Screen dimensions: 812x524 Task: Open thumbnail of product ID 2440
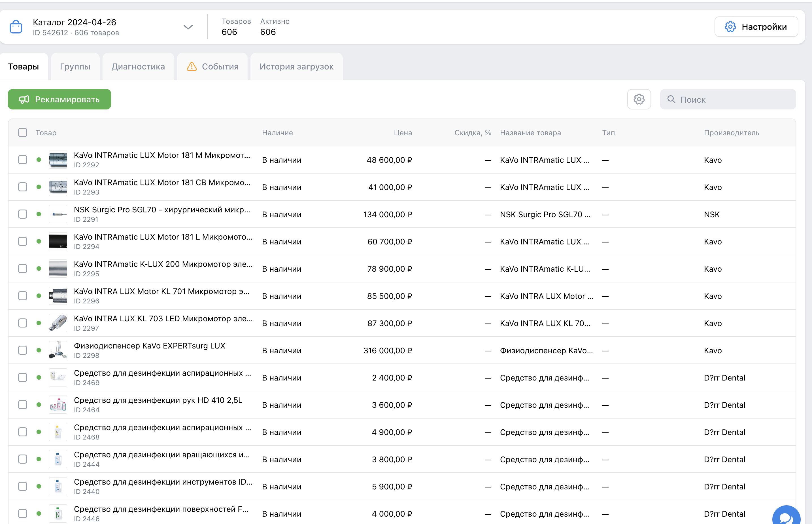[58, 486]
